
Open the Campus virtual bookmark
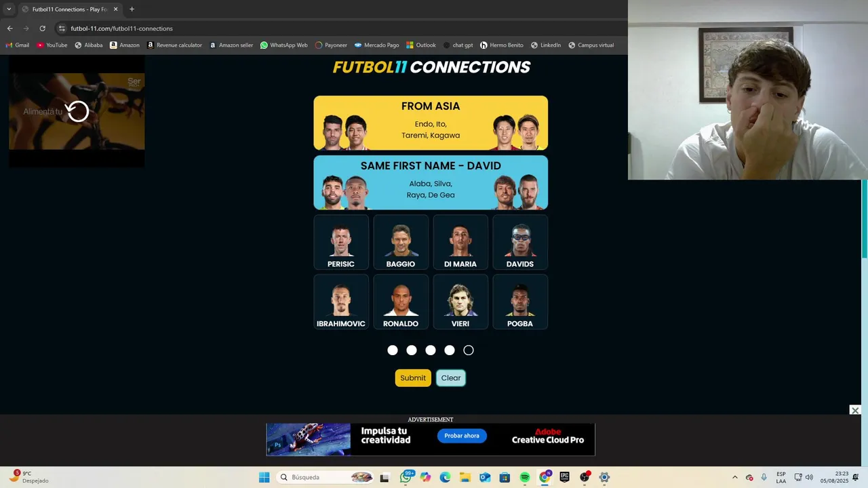coord(591,45)
